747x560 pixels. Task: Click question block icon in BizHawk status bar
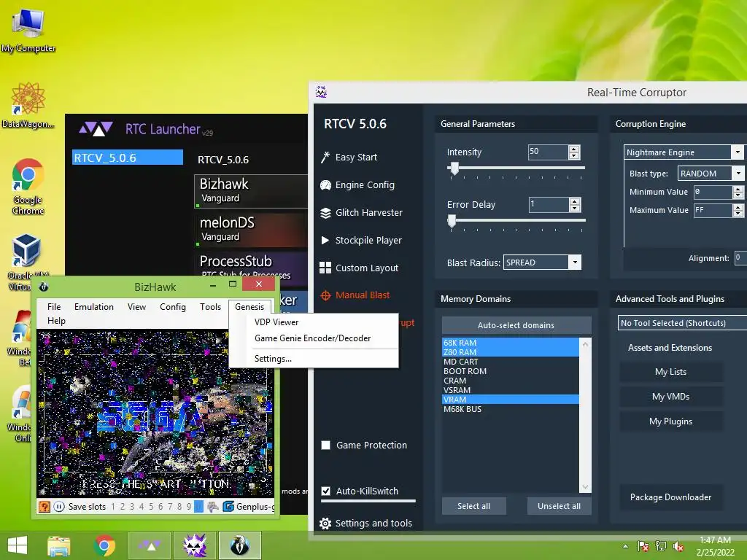[44, 507]
